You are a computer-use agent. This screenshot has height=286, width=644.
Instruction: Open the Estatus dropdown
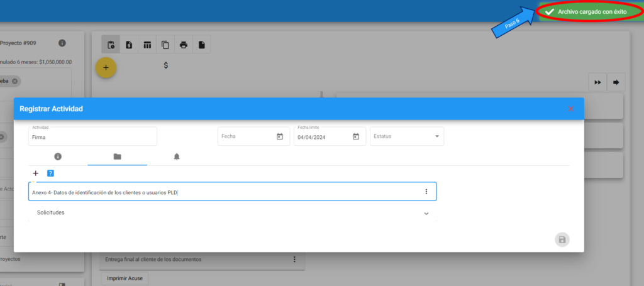coord(407,136)
